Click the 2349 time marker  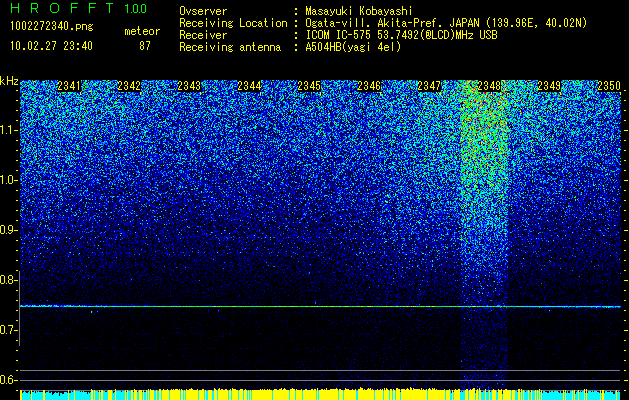tap(549, 86)
